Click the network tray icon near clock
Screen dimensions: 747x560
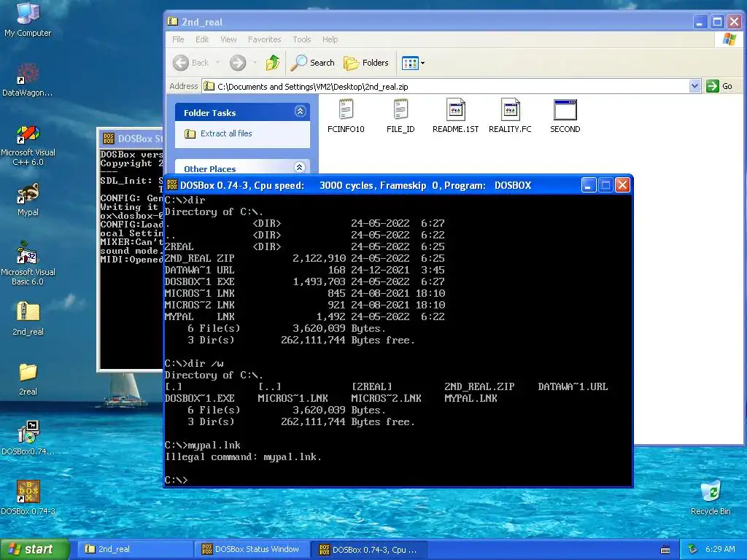[x=693, y=549]
